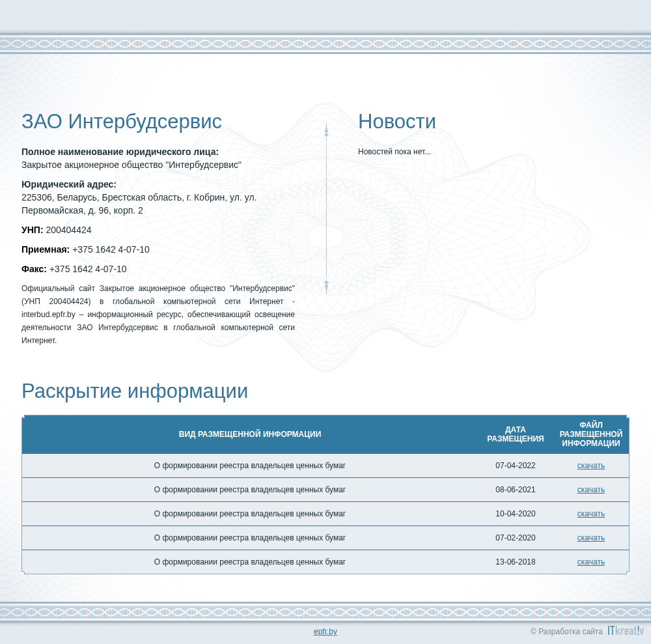This screenshot has width=651, height=644.
Task: Download the file dated 07-04-2022
Action: [x=590, y=466]
